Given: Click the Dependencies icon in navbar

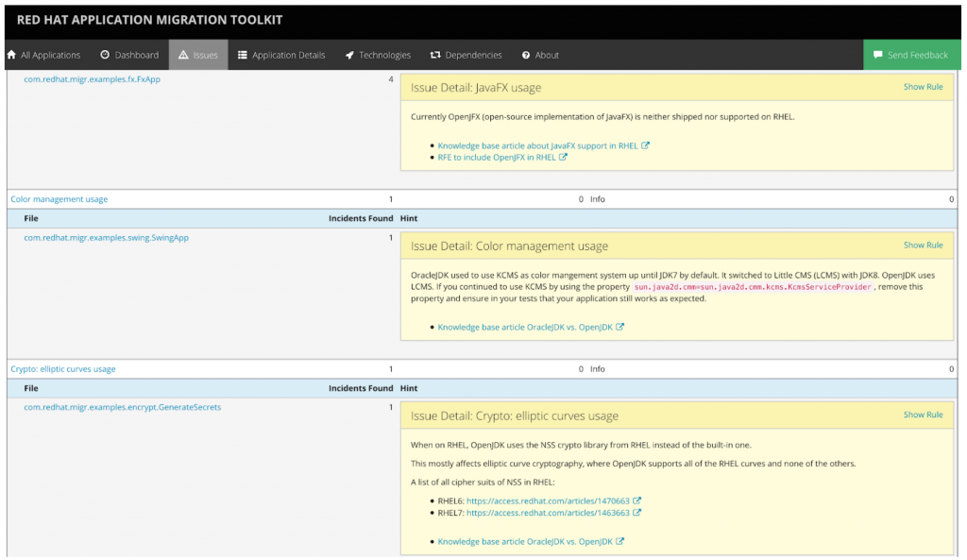Looking at the screenshot, I should (435, 55).
